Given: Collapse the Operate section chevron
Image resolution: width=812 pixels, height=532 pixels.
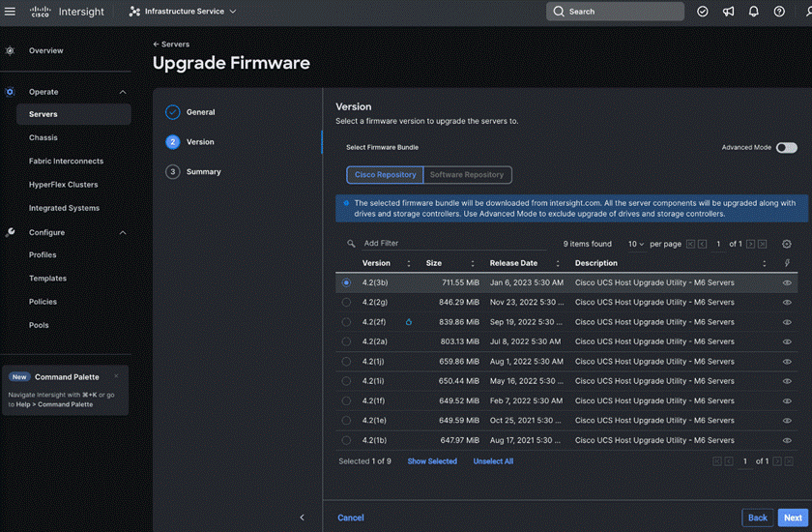Looking at the screenshot, I should click(123, 92).
